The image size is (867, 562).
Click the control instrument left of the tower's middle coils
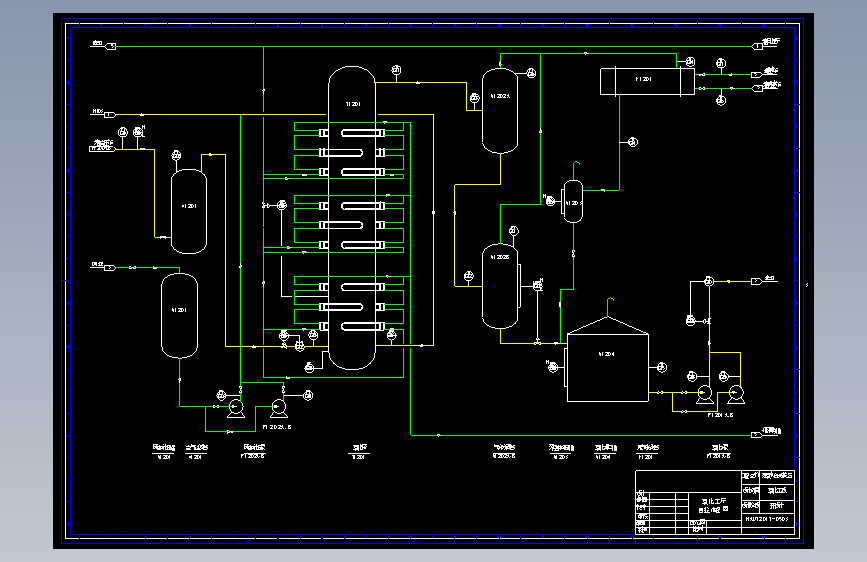pos(282,205)
